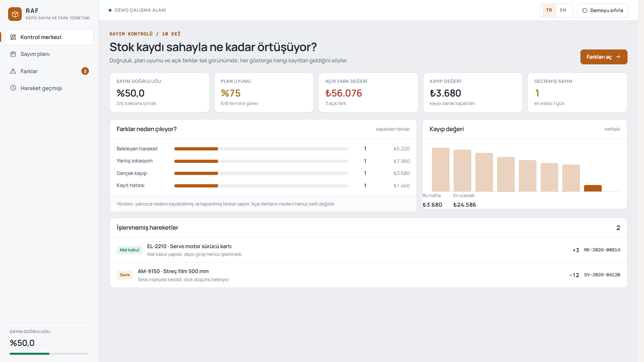Click the Açık fark değeri ₺56.076 card
Image resolution: width=644 pixels, height=362 pixels.
click(368, 93)
